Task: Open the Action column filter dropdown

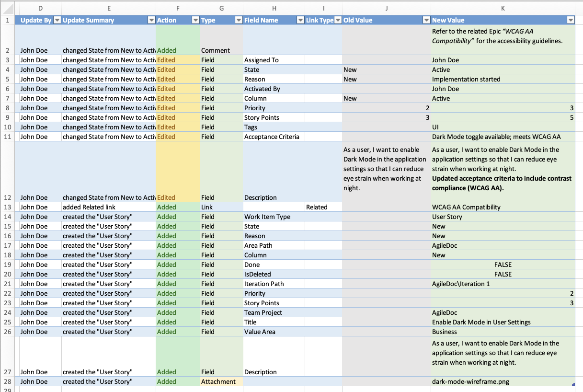Action: [195, 20]
